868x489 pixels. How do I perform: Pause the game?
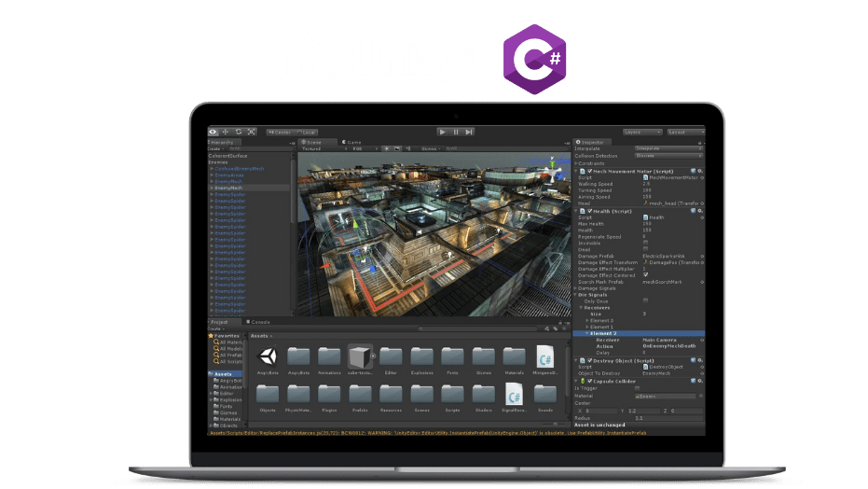click(456, 132)
